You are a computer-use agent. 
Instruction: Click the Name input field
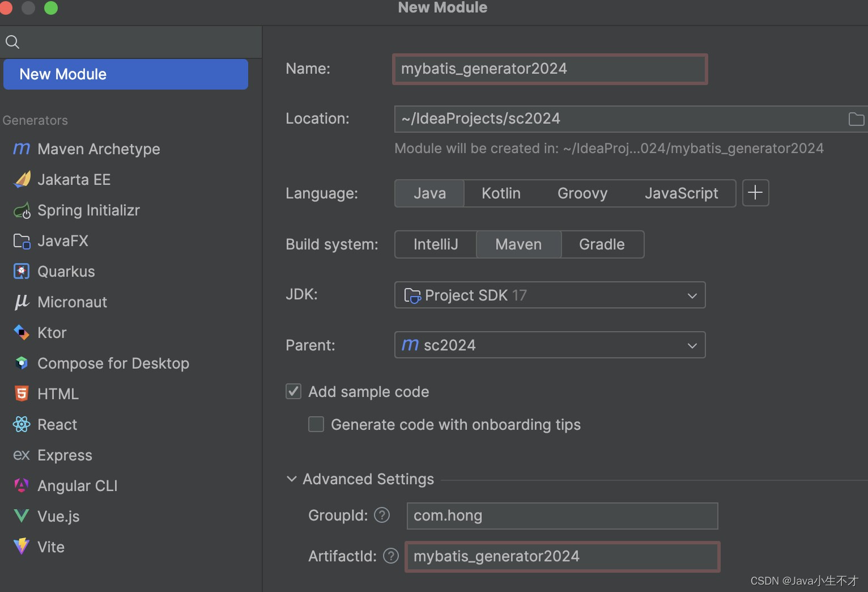550,69
